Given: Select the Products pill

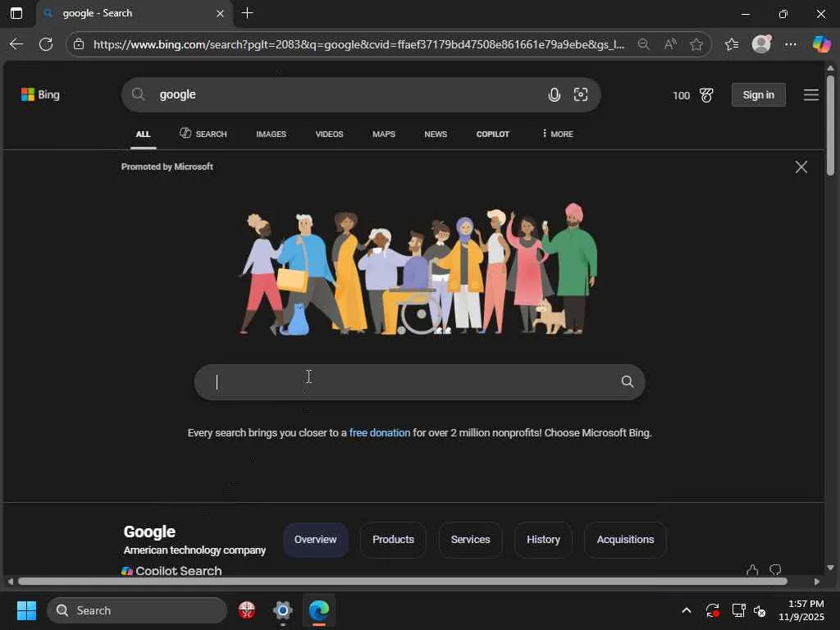Looking at the screenshot, I should (393, 540).
